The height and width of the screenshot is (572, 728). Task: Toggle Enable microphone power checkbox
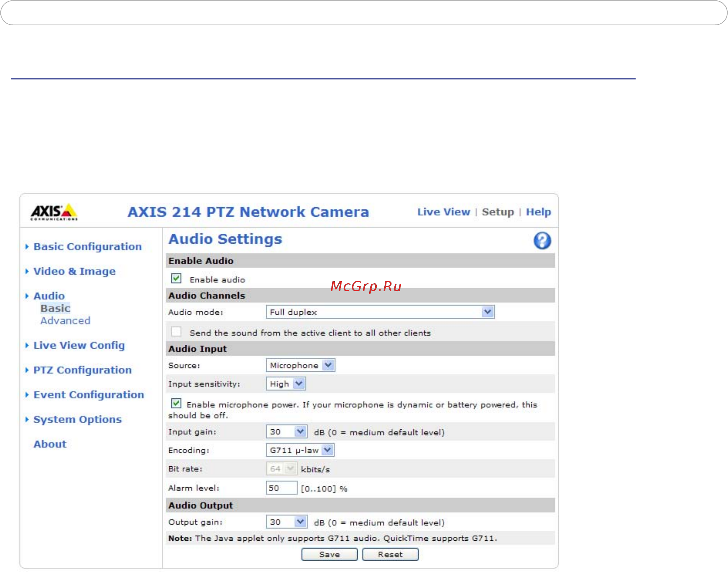tap(176, 403)
